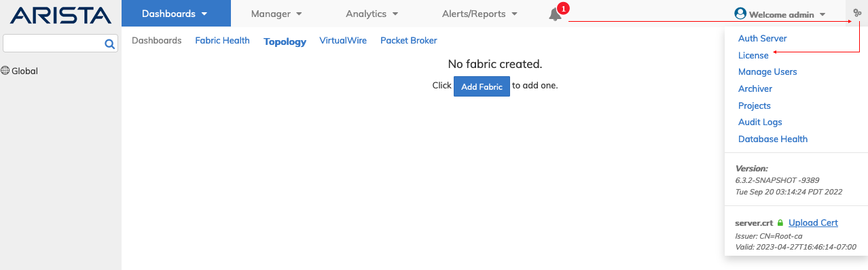Click the Upload Cert link
The image size is (868, 270).
(x=813, y=223)
